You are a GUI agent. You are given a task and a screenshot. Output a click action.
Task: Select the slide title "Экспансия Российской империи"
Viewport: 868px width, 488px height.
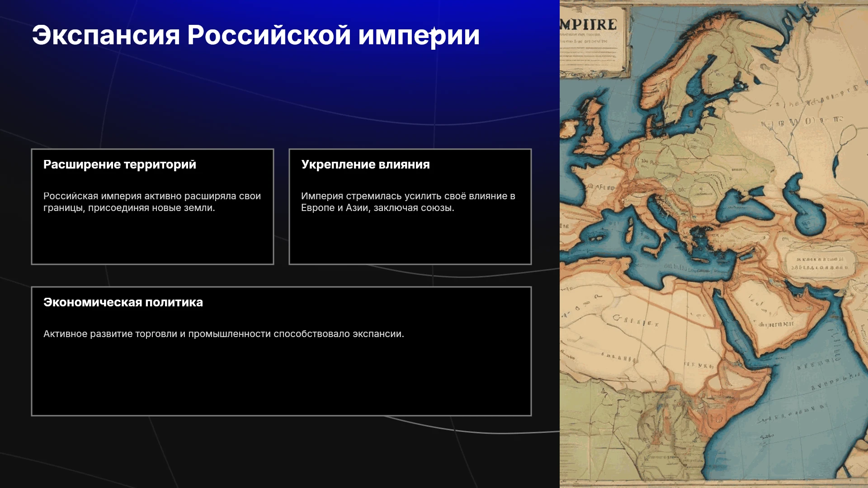point(255,35)
